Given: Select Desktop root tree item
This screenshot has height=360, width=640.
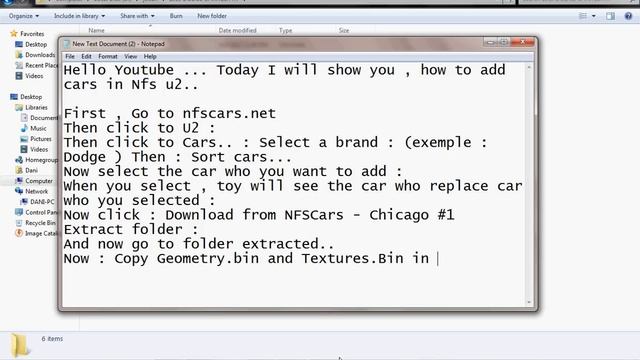Looking at the screenshot, I should 31,97.
